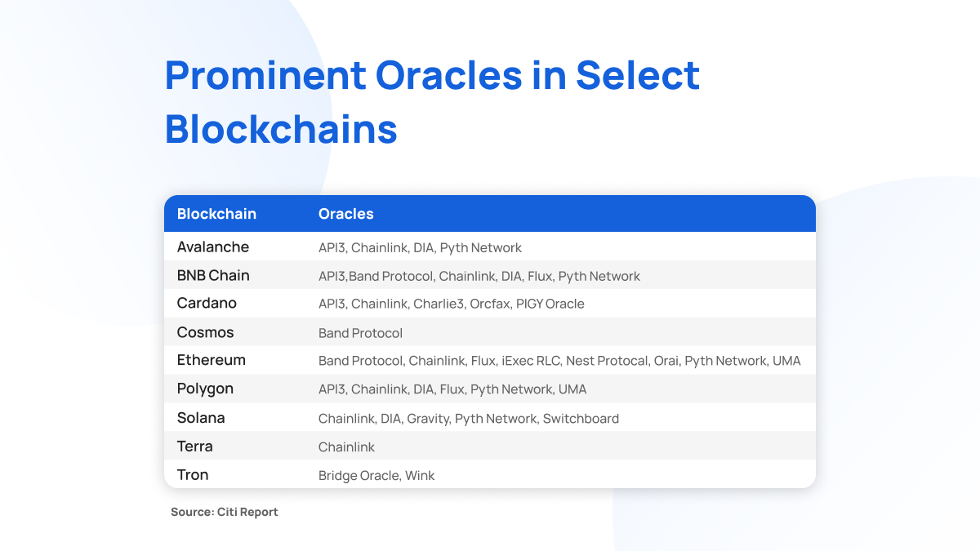Click the Ethereum row label
The width and height of the screenshot is (980, 551).
(x=211, y=360)
